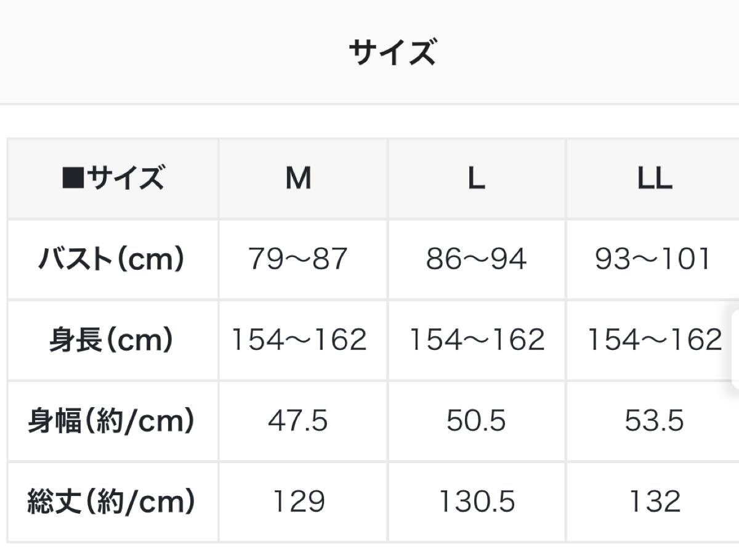Click the L size column header

click(x=476, y=179)
